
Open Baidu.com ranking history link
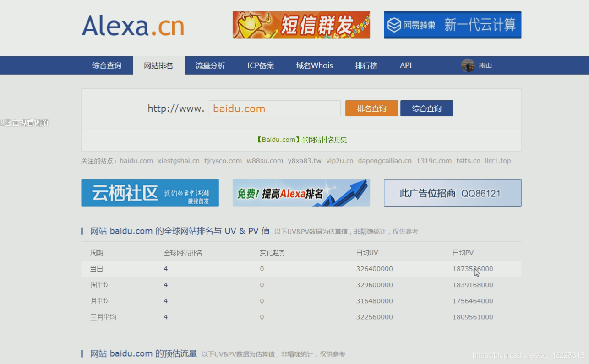click(301, 140)
